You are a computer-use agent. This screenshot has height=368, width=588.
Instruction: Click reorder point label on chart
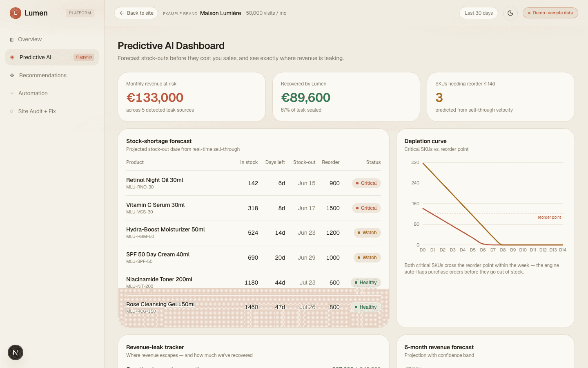coord(549,218)
